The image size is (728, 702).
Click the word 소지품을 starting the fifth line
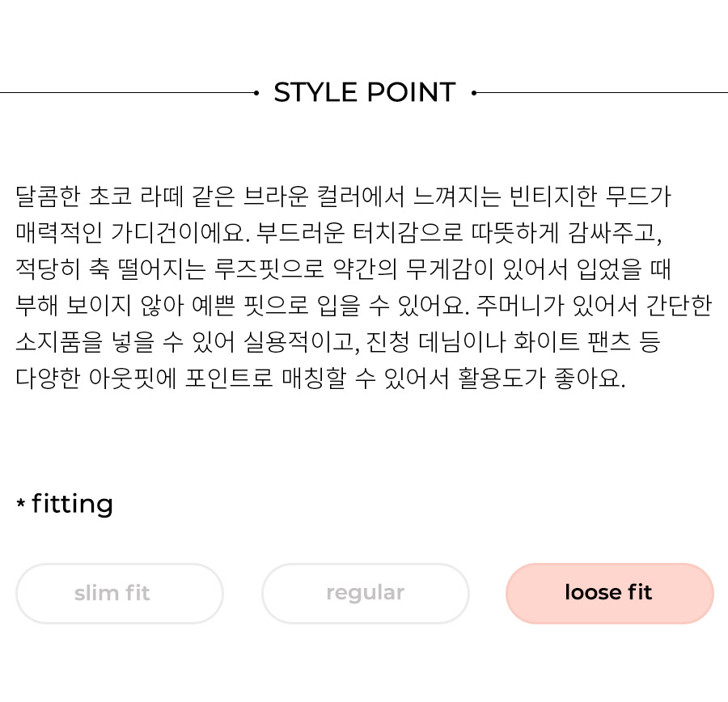pos(59,342)
